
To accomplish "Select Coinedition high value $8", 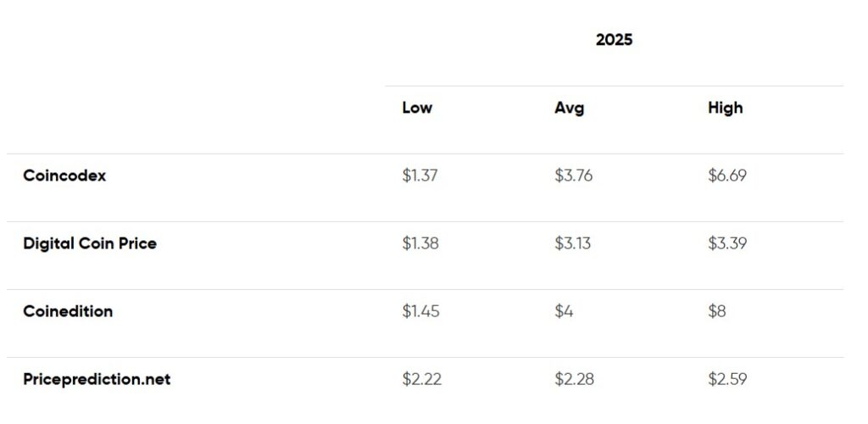I will 717,311.
